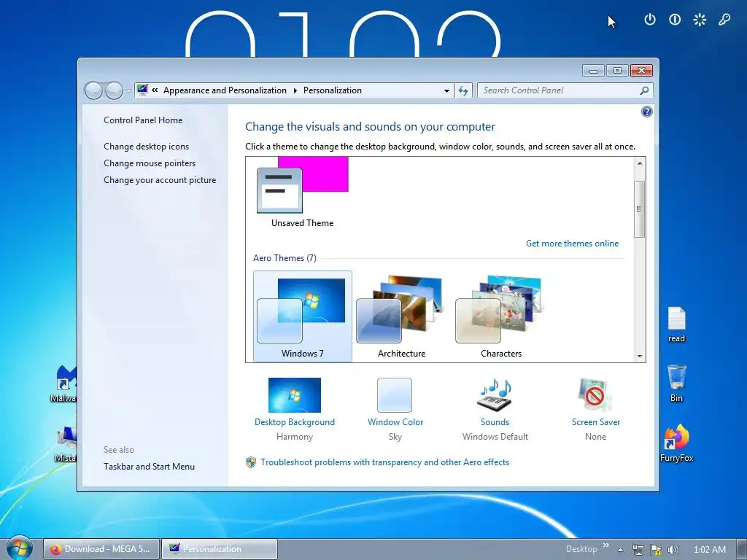
Task: Select the Bin recycle icon
Action: (x=676, y=384)
